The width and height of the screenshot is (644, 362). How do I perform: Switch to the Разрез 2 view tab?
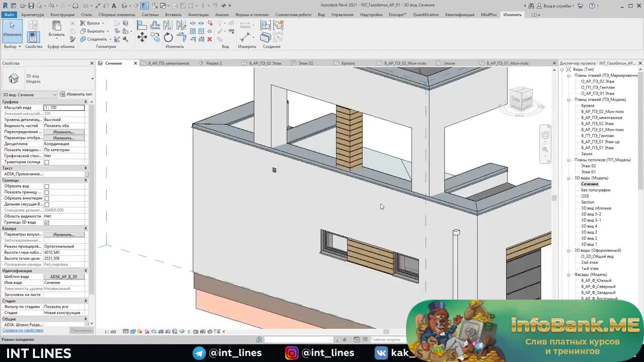(214, 63)
